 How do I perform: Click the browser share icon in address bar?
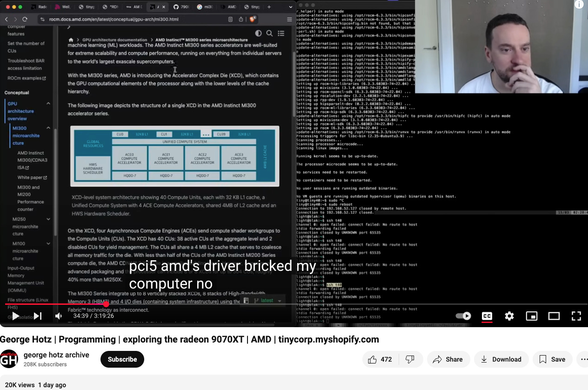coord(241,20)
